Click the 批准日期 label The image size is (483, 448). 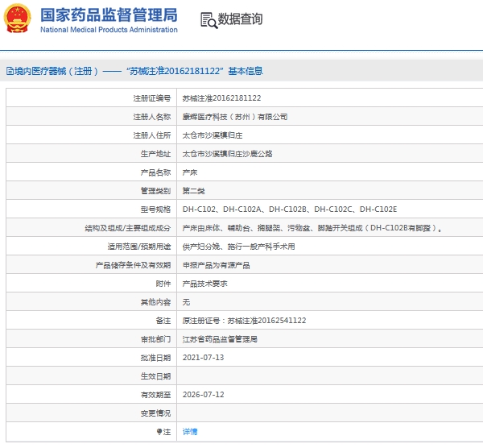point(155,358)
